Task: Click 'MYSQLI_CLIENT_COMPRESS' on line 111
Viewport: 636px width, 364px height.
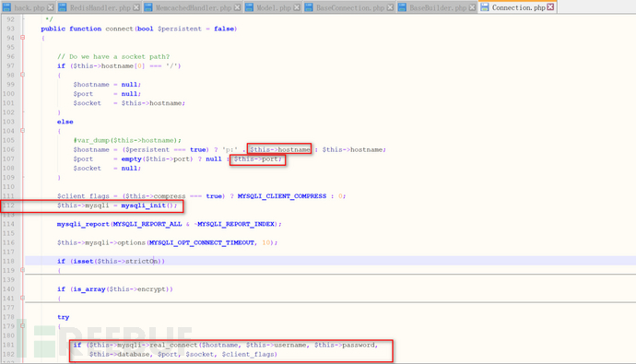Action: pyautogui.click(x=282, y=196)
